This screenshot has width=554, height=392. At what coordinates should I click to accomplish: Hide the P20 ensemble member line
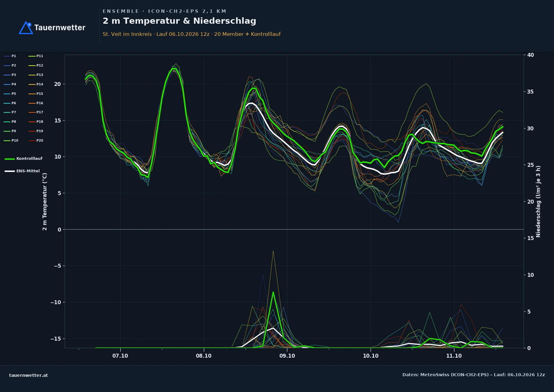[x=36, y=140]
